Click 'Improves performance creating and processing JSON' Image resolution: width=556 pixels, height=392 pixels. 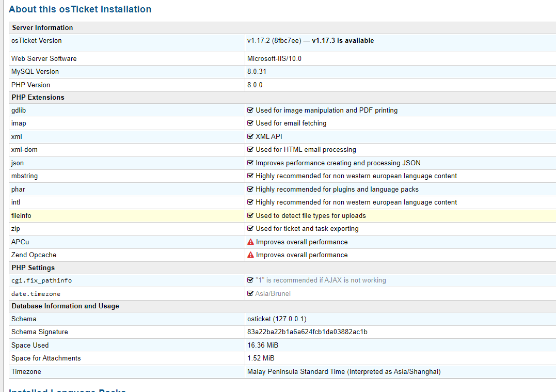click(x=338, y=163)
